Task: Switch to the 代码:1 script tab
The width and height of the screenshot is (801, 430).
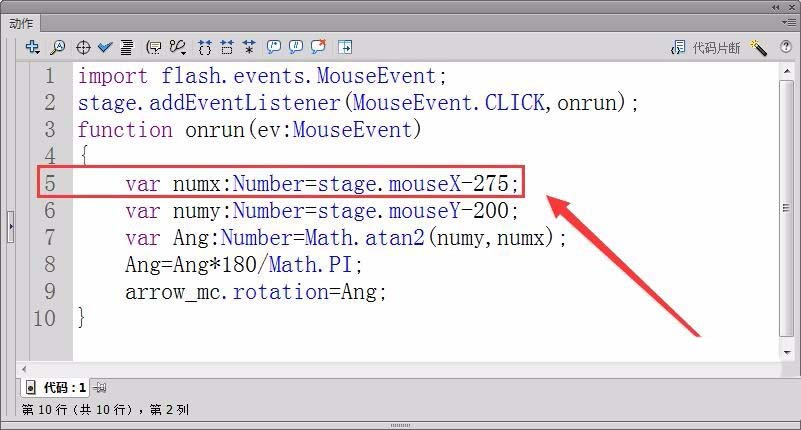Action: (56, 388)
